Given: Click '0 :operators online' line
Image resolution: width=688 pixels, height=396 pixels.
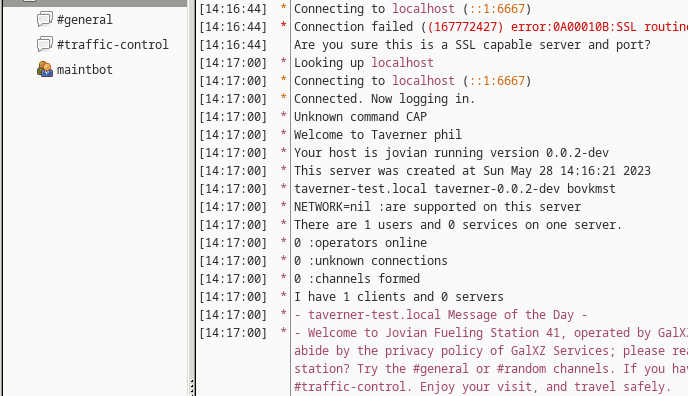Looking at the screenshot, I should tap(360, 243).
